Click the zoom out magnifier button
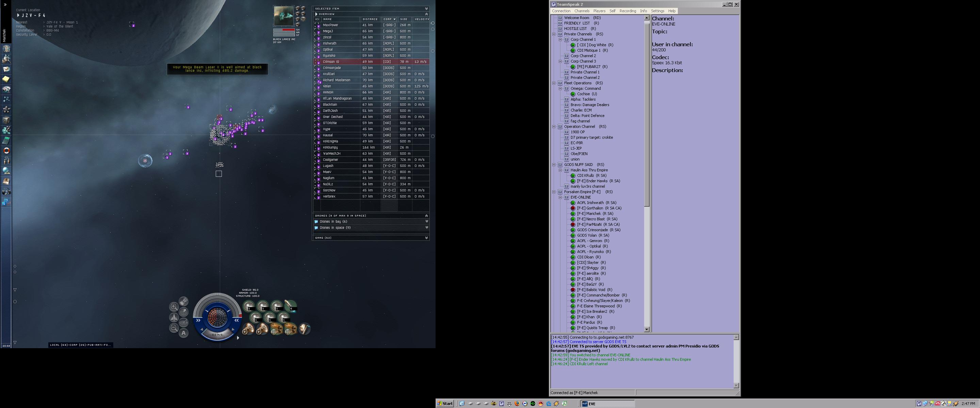Image resolution: width=980 pixels, height=408 pixels. point(174,328)
